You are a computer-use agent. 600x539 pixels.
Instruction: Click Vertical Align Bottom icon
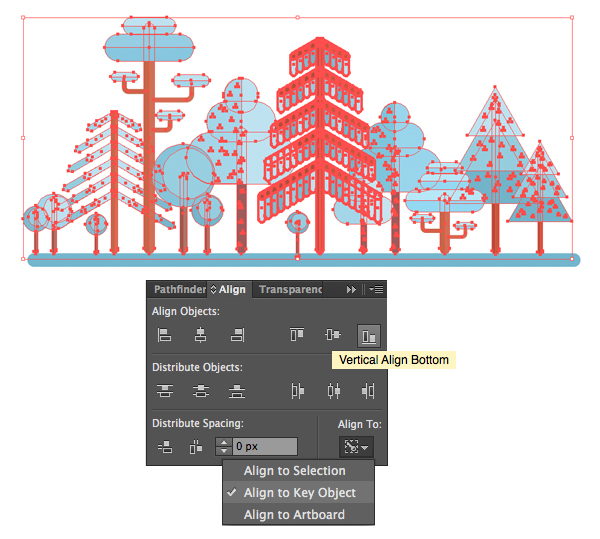[x=369, y=336]
